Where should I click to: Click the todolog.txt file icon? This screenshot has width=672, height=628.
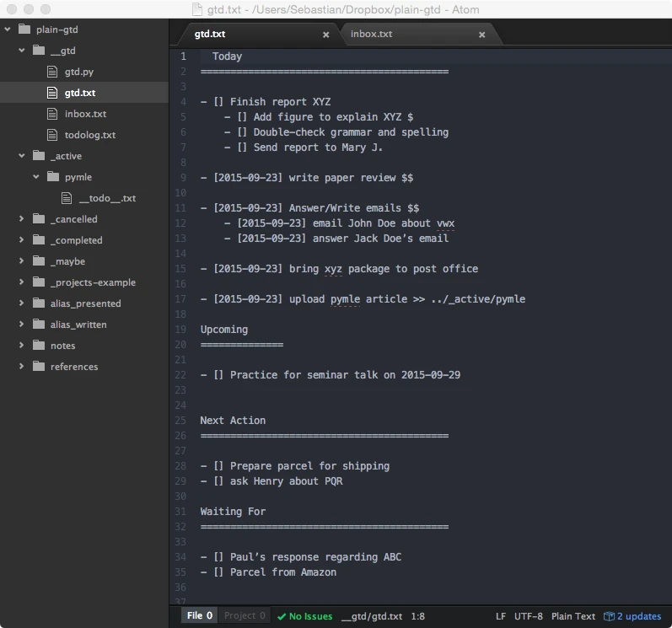[52, 135]
